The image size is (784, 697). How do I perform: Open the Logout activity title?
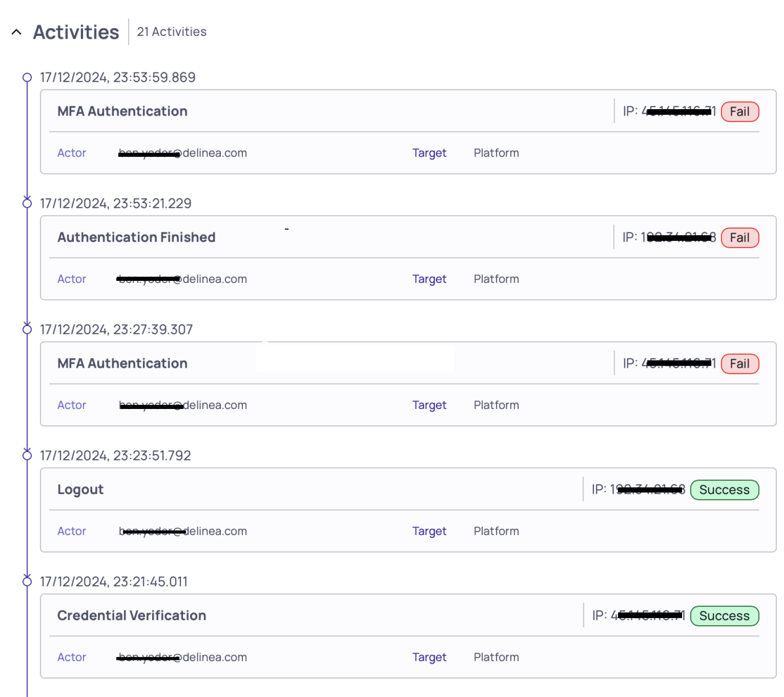click(x=80, y=489)
